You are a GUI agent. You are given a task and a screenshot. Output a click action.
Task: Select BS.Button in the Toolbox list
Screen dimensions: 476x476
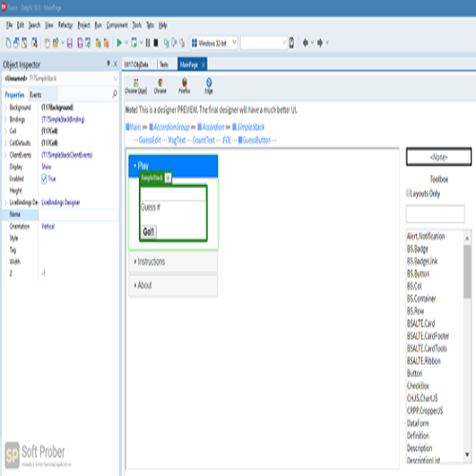point(418,273)
